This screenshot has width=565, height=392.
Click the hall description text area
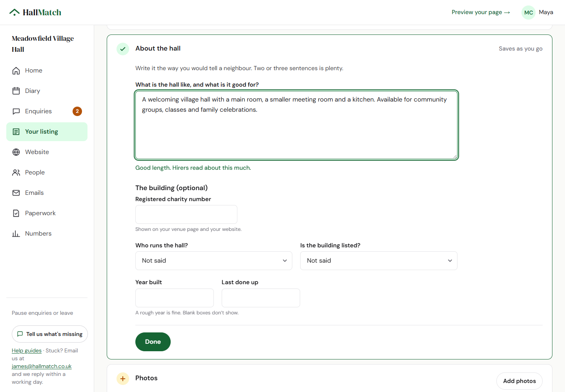tap(297, 125)
